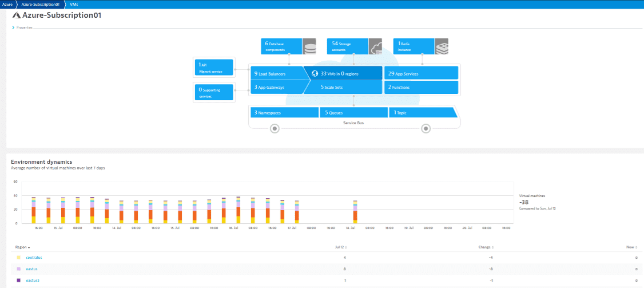Sort table by Change column
The width and height of the screenshot is (644, 288).
click(x=486, y=247)
